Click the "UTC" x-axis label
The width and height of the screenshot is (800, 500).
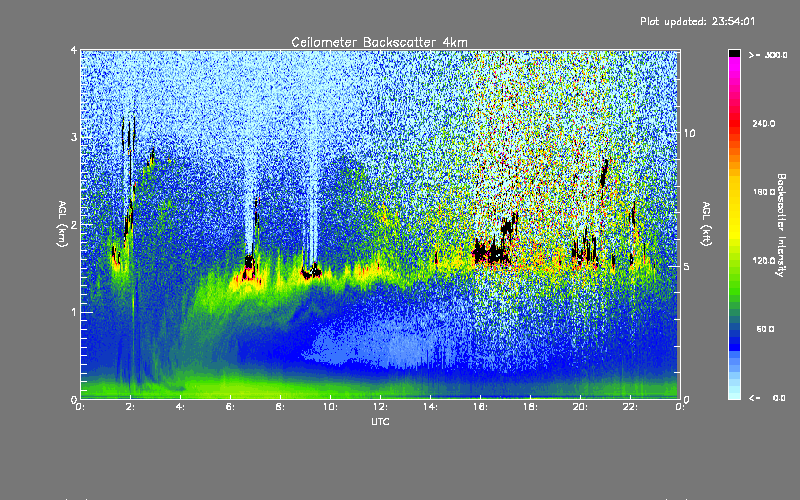tap(380, 421)
